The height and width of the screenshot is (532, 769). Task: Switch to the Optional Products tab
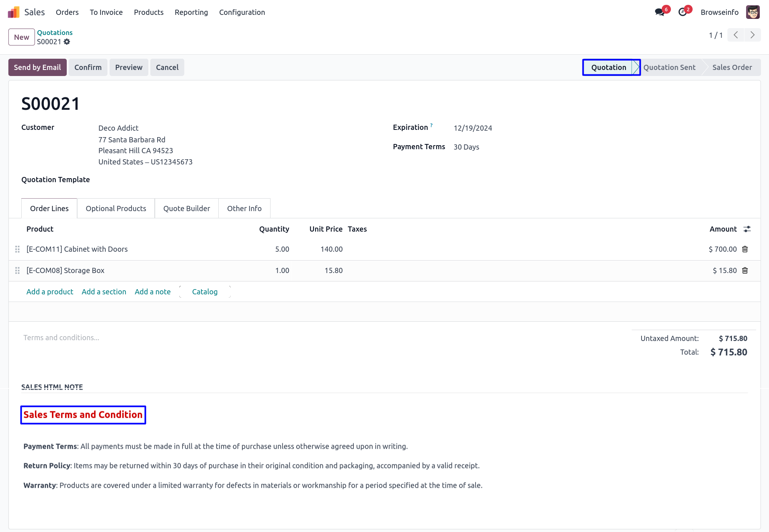[x=116, y=208]
